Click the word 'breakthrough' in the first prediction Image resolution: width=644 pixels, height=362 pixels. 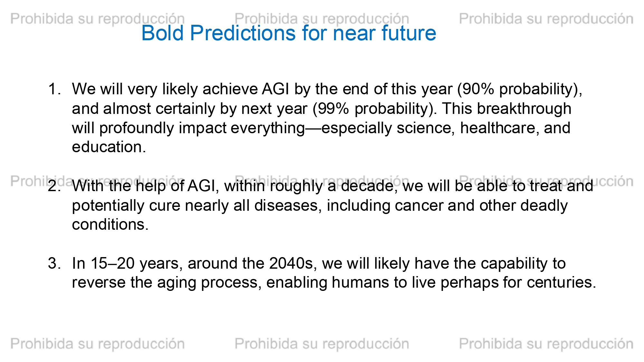[x=524, y=109]
